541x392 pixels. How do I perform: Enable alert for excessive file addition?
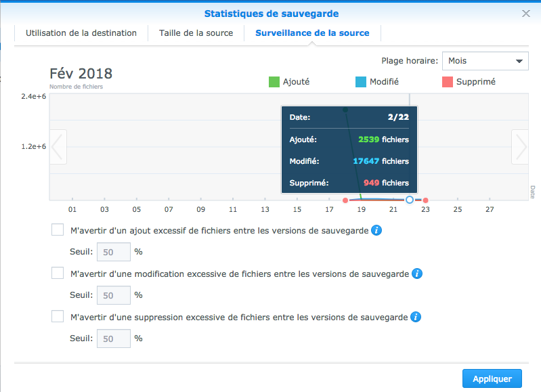[58, 230]
